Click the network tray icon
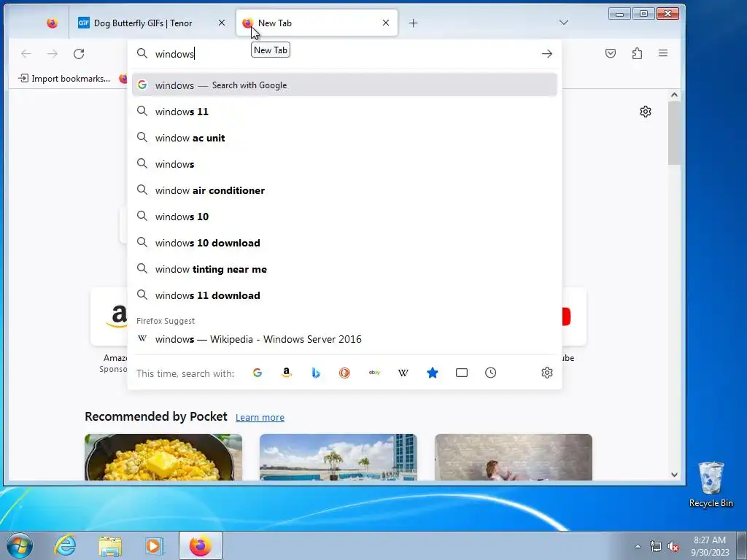Image resolution: width=747 pixels, height=560 pixels. tap(656, 546)
